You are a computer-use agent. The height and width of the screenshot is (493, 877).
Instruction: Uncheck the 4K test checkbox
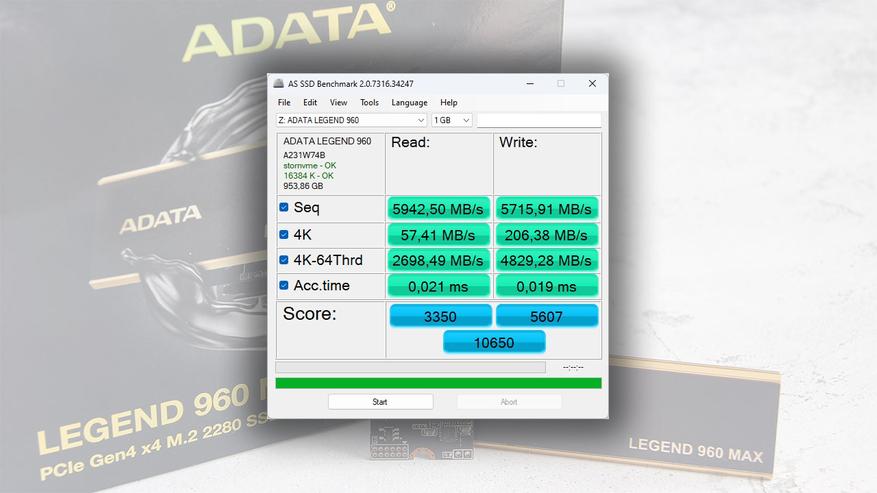pyautogui.click(x=284, y=234)
